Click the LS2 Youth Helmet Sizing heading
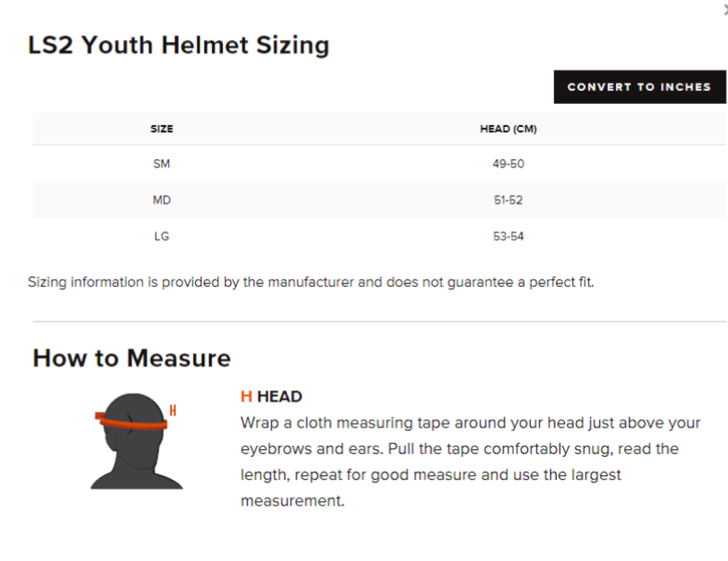 point(178,44)
